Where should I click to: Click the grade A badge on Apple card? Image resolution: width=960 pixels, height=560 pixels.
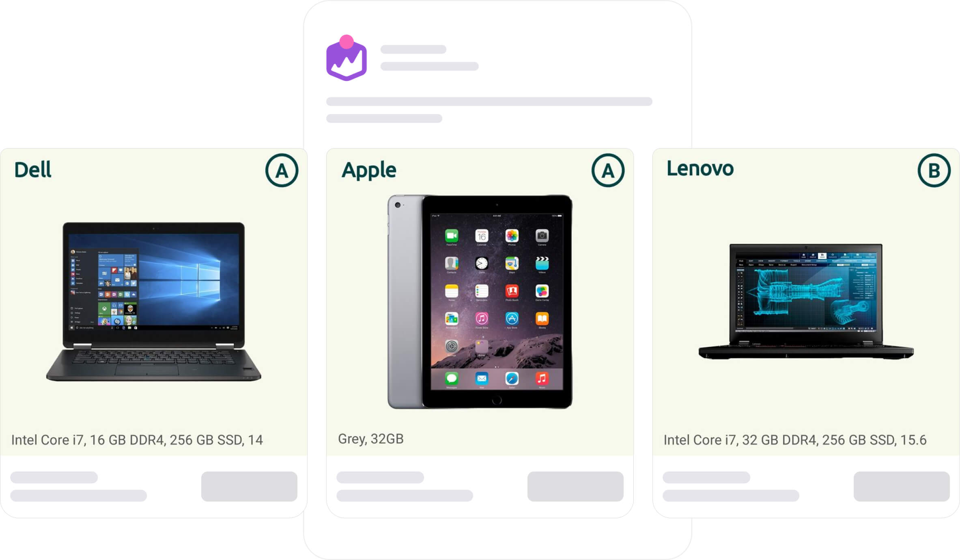[x=608, y=170]
